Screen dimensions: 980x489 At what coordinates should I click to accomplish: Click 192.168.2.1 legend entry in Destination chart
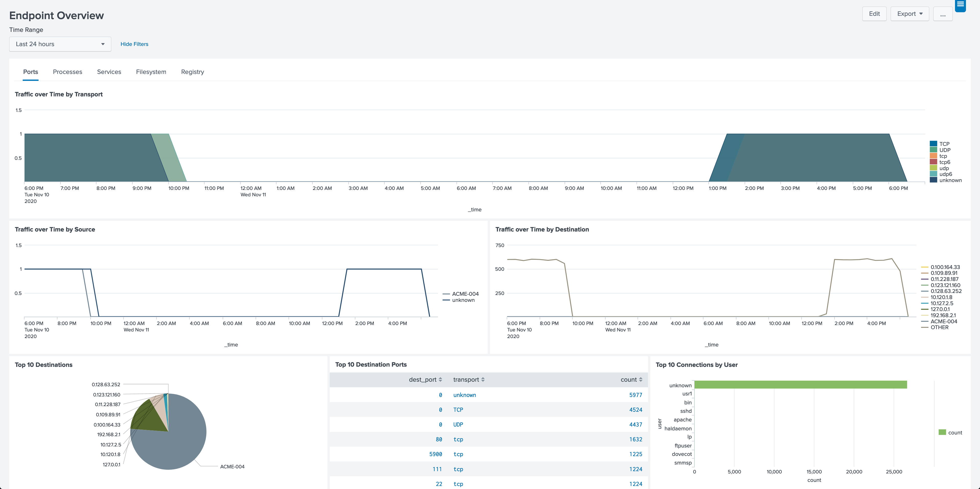pos(939,315)
